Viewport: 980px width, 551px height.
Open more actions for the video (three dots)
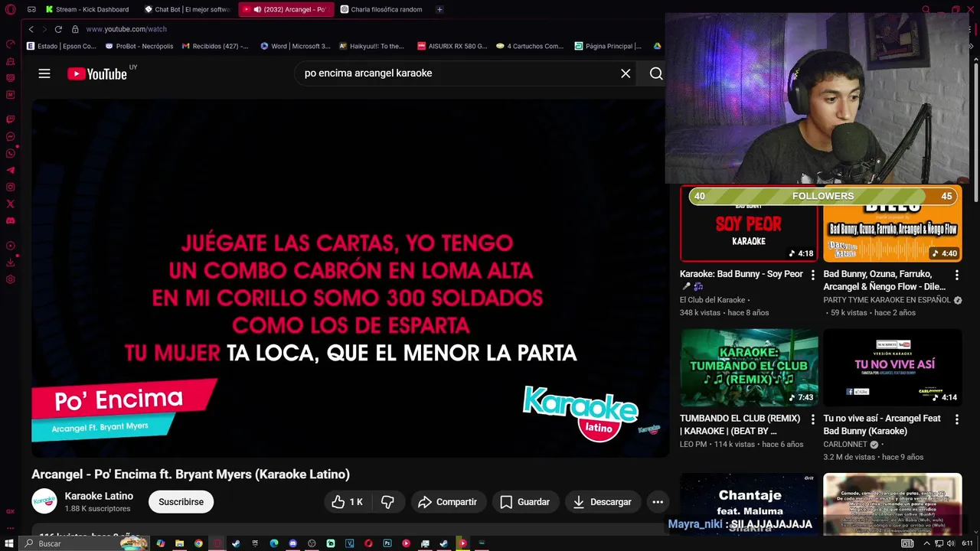[658, 502]
